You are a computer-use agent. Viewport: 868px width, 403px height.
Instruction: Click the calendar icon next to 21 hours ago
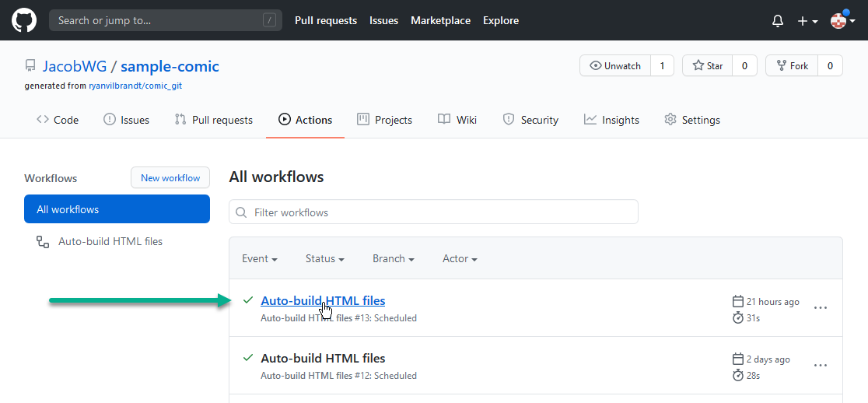(x=737, y=302)
